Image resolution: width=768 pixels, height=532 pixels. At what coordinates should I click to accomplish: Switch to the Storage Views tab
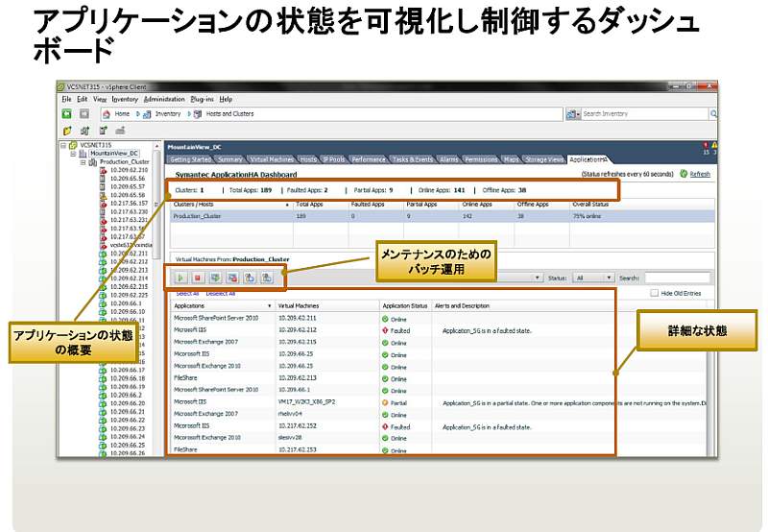coord(544,159)
